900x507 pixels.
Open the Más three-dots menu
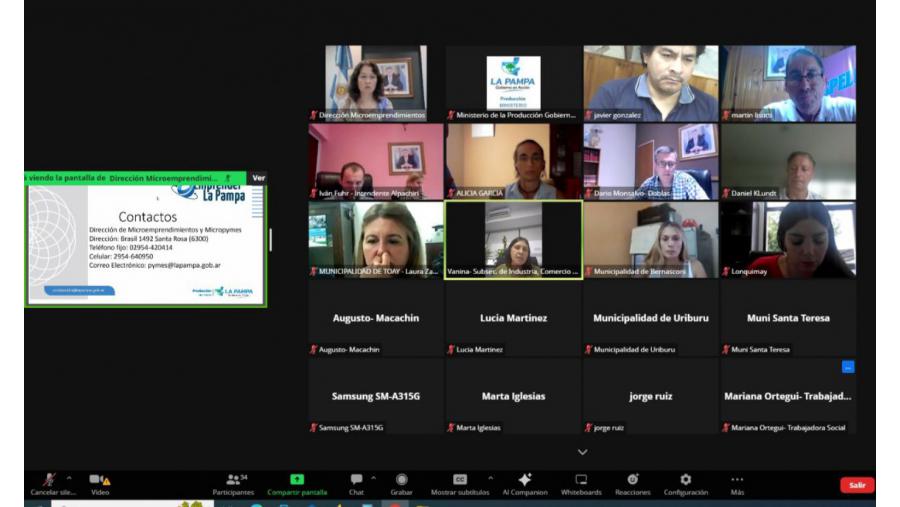click(x=737, y=484)
